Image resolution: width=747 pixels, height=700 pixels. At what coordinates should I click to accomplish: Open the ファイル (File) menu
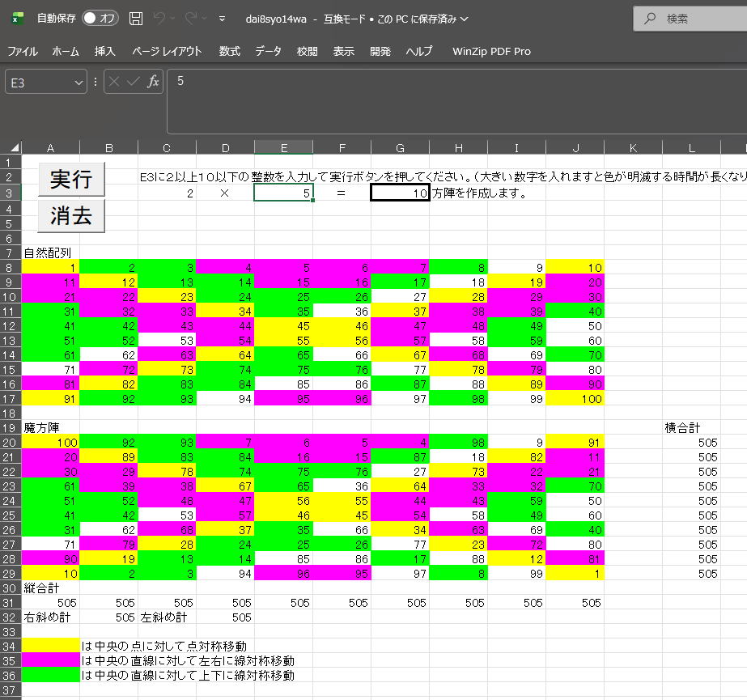coord(23,51)
